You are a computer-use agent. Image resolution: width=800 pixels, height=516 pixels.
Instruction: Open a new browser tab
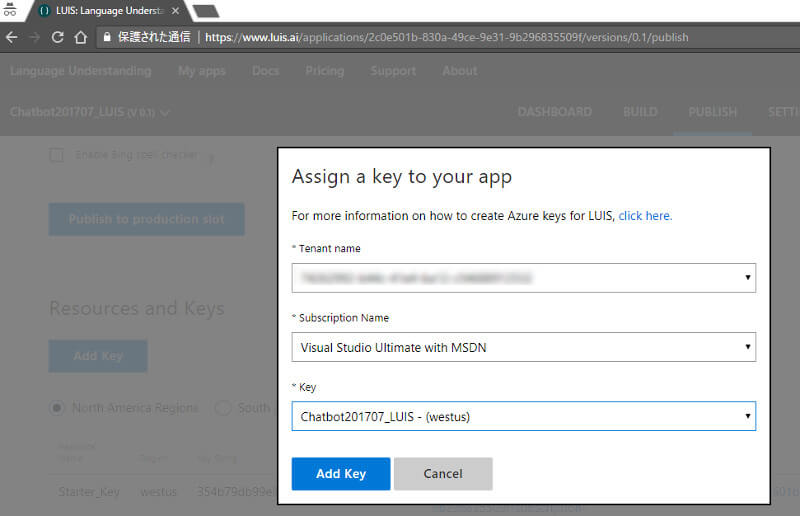click(206, 11)
